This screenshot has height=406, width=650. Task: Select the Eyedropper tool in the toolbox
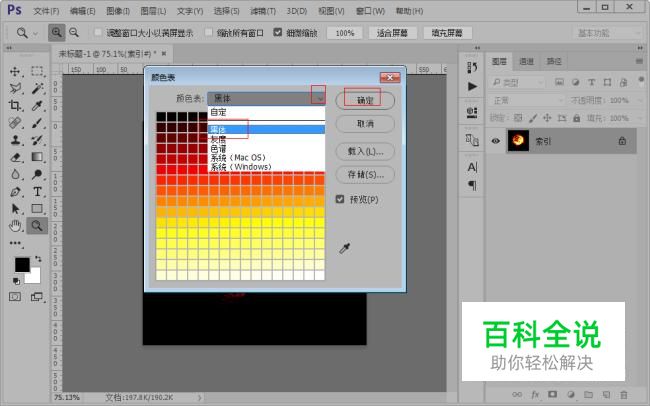(37, 106)
